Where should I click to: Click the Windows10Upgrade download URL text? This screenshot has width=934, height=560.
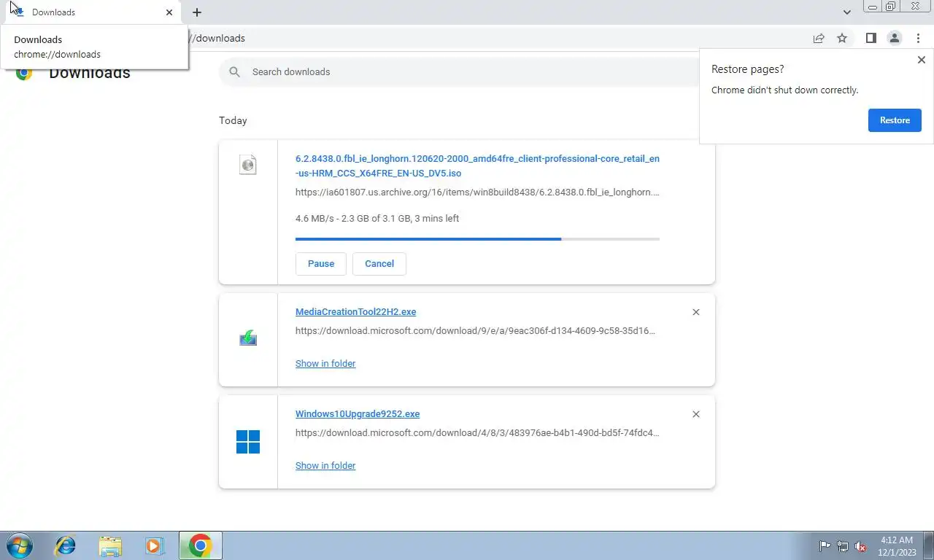point(477,432)
